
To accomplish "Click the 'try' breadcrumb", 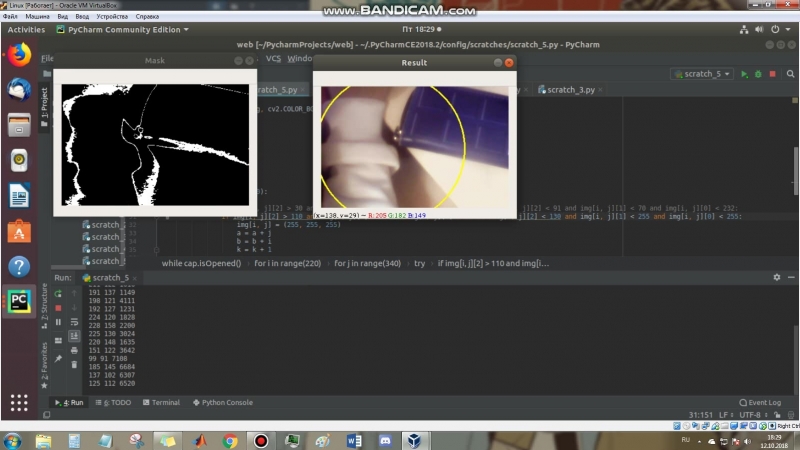I will click(419, 264).
